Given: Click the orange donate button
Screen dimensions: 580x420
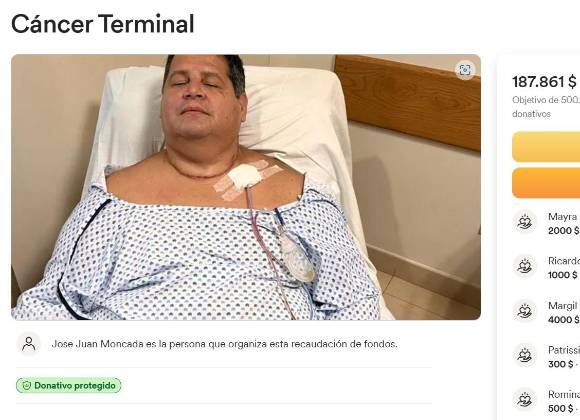Looking at the screenshot, I should (x=546, y=183).
